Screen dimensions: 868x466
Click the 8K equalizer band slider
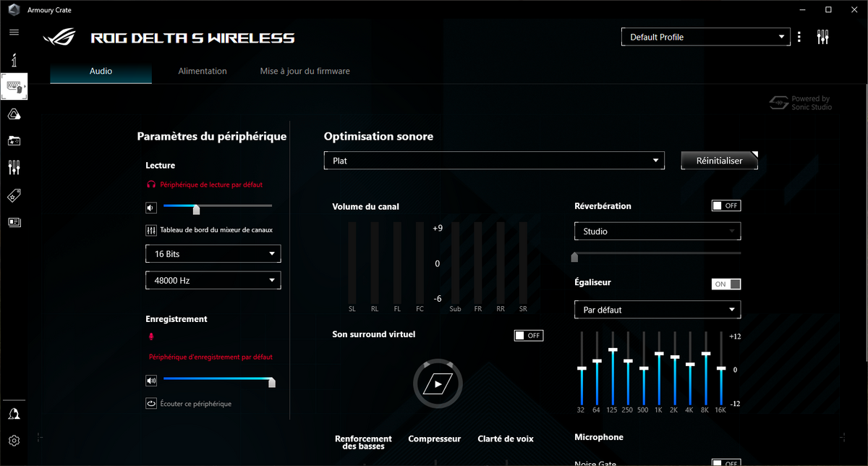tap(705, 368)
